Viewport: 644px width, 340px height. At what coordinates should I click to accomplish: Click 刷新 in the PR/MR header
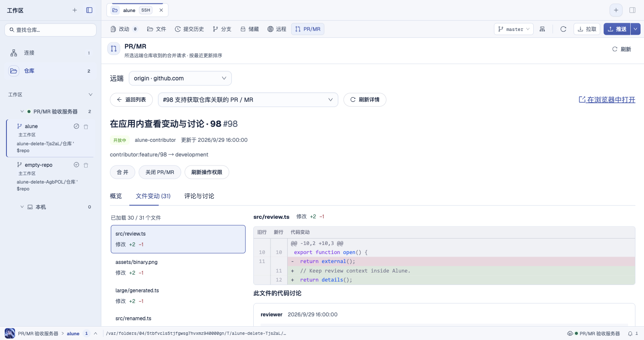[622, 49]
